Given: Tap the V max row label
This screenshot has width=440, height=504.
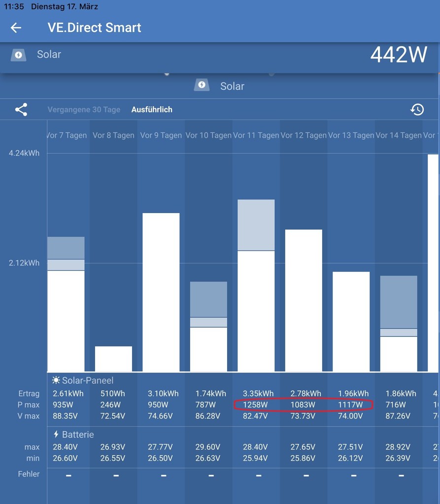Looking at the screenshot, I should click(x=28, y=416).
